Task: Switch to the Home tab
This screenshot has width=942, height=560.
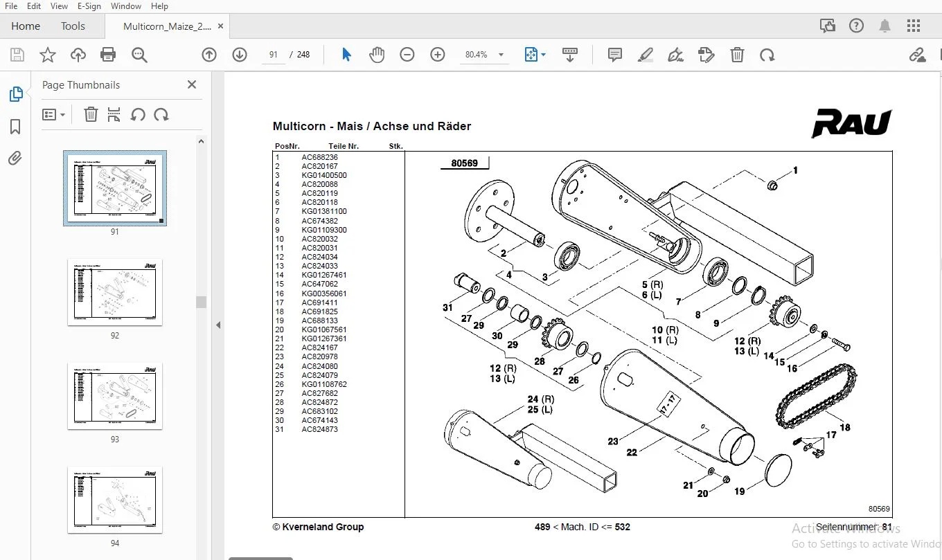Action: click(x=26, y=26)
